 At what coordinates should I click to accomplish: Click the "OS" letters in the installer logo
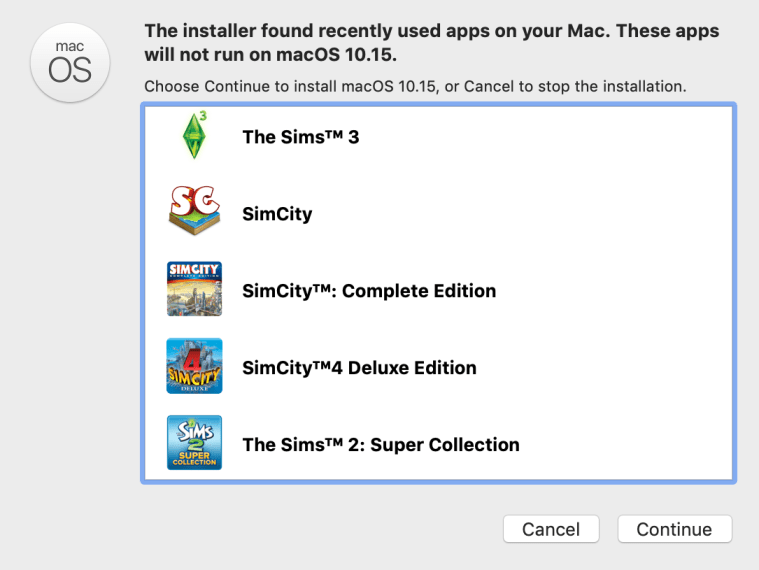point(70,70)
